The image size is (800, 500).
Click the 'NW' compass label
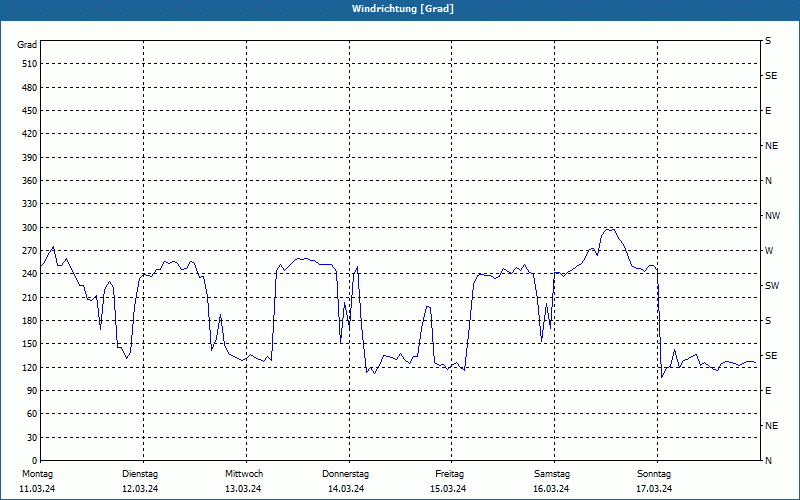click(772, 216)
